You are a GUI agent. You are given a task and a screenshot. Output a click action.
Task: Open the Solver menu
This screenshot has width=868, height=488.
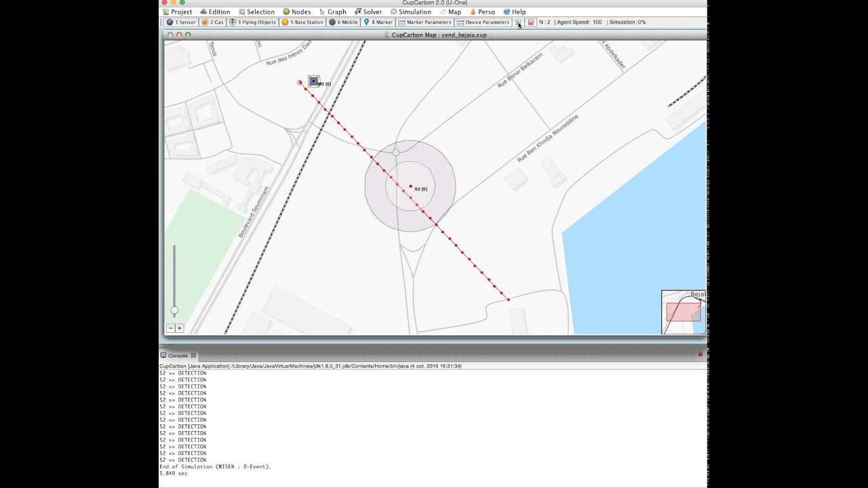(x=368, y=12)
